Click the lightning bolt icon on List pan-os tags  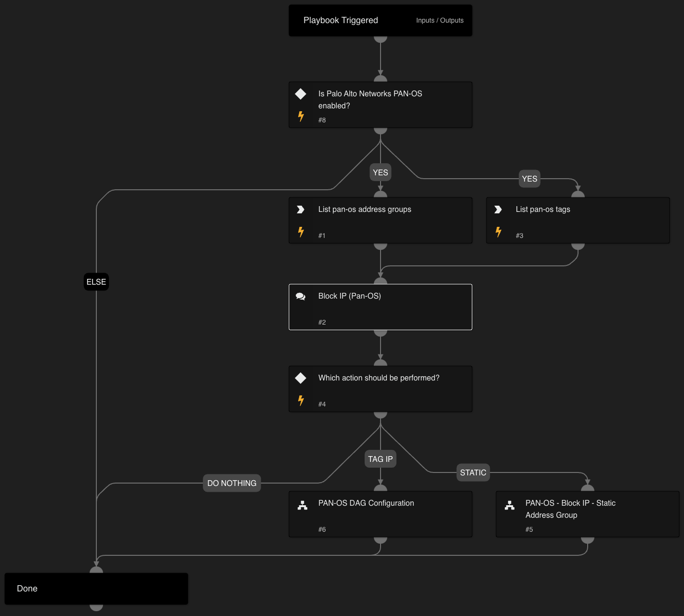[x=499, y=232]
